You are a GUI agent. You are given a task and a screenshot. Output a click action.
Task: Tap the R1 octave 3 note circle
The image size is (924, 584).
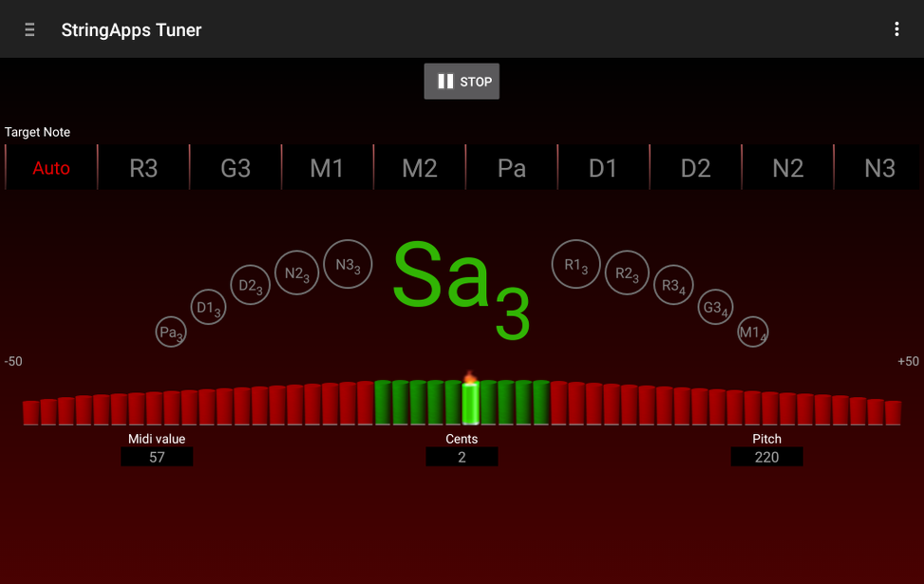(x=576, y=264)
